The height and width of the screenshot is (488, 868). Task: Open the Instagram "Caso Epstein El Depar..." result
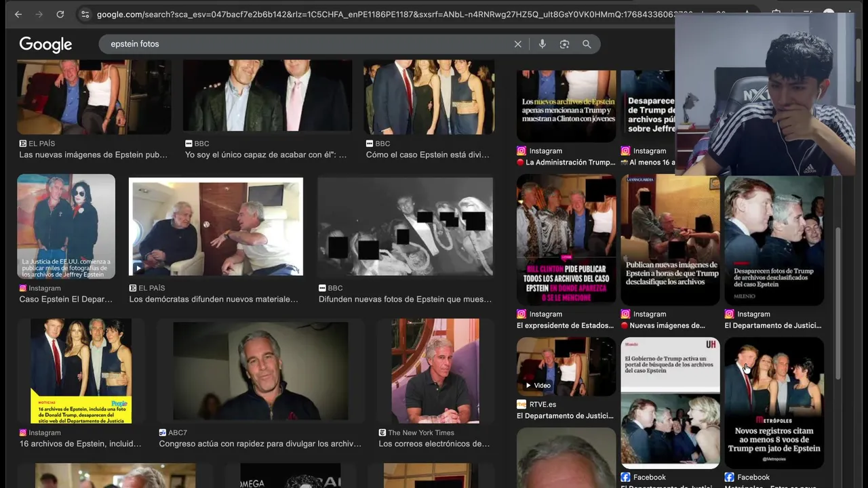click(x=66, y=299)
